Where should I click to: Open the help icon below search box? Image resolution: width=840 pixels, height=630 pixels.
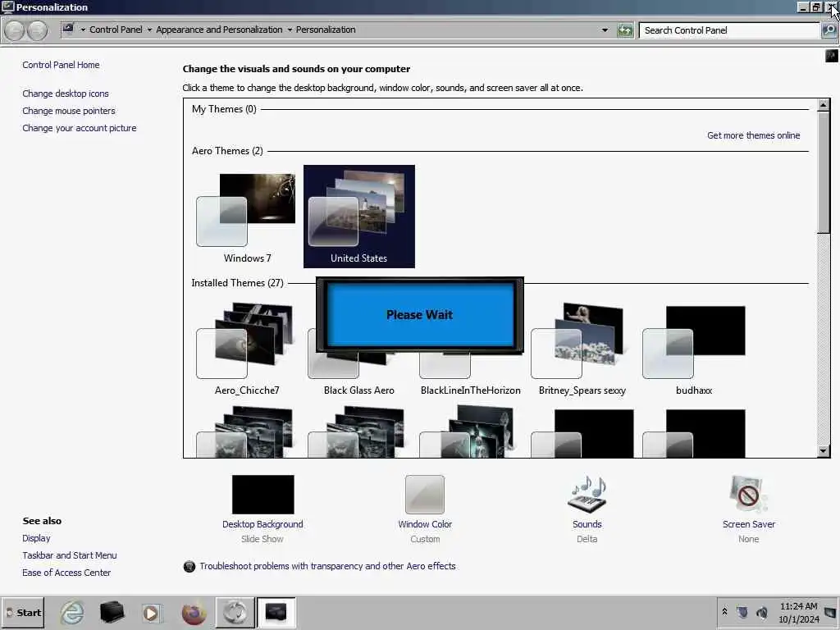point(831,55)
